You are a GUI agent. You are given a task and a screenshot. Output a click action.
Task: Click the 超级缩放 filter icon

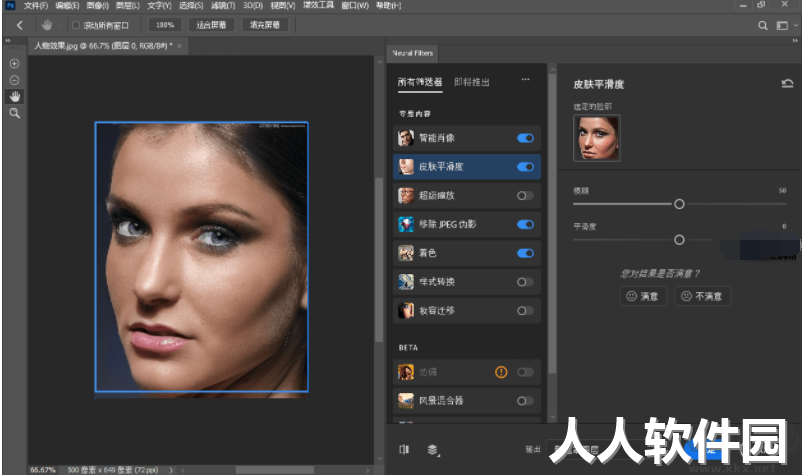(x=406, y=195)
